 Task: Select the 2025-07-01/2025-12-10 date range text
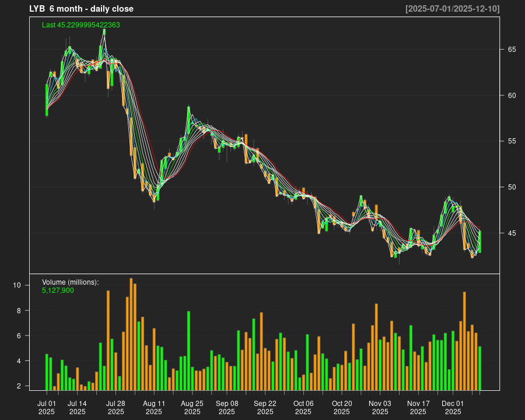(452, 9)
